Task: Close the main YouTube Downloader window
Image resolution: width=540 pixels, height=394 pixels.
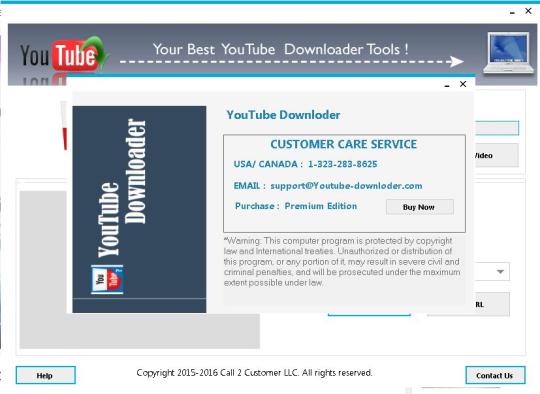Action: (528, 11)
